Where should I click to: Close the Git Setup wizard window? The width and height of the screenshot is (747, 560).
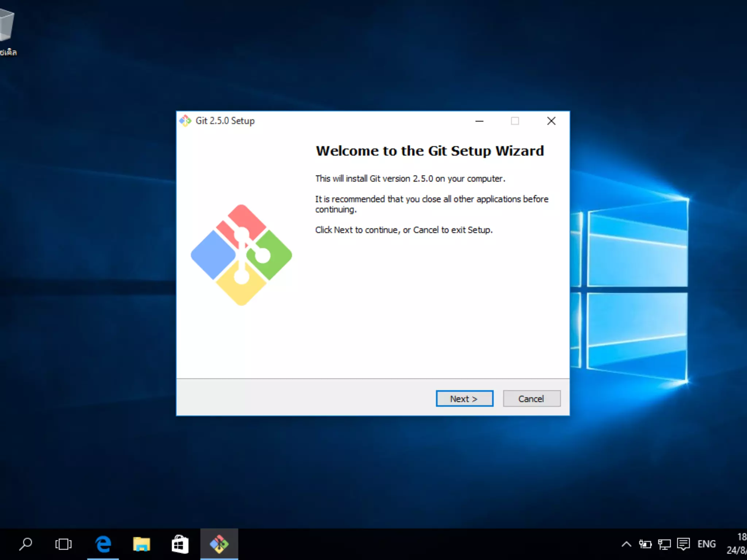pyautogui.click(x=551, y=121)
